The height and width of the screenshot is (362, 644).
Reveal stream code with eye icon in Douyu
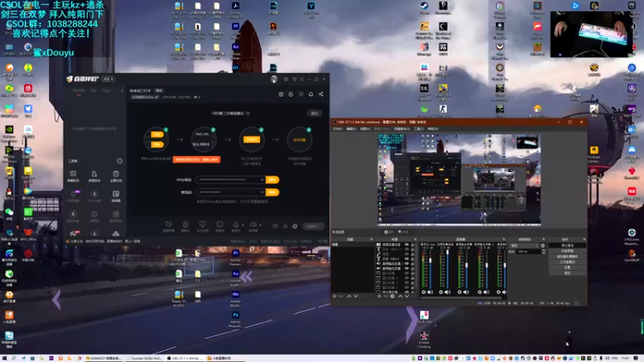[x=262, y=192]
